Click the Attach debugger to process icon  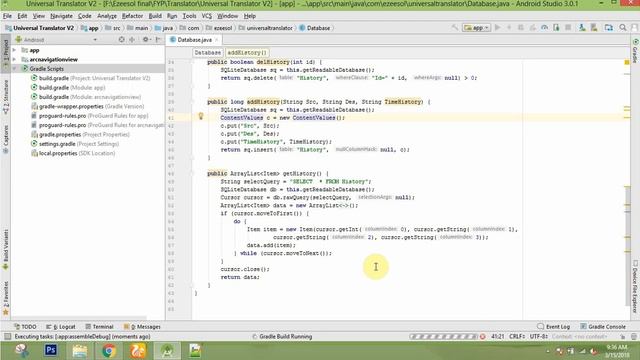tap(556, 28)
